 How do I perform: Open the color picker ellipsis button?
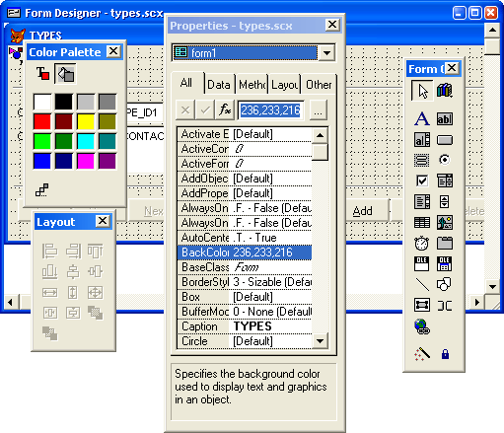tap(318, 110)
